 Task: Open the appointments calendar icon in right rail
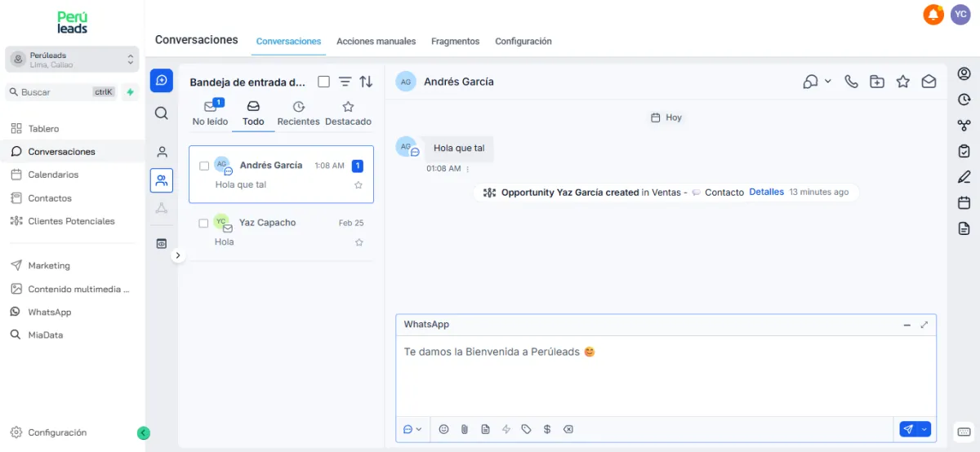pos(964,202)
